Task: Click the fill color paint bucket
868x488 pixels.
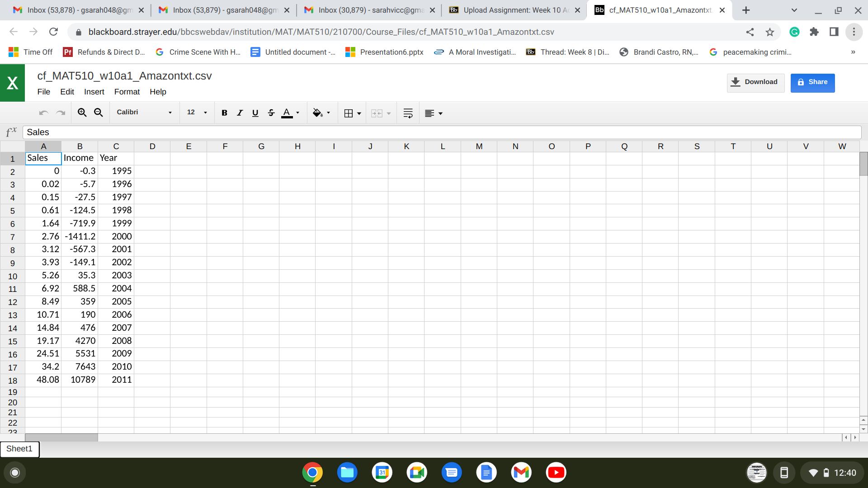Action: 317,113
